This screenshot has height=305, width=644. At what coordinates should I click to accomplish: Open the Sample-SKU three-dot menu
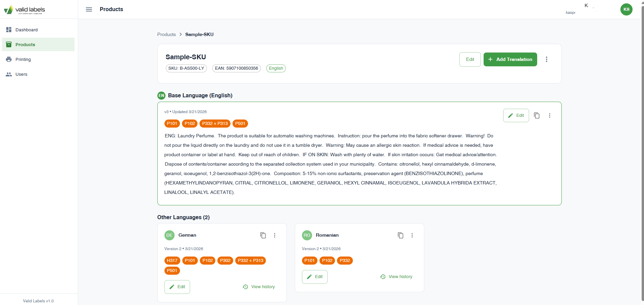[x=546, y=59]
